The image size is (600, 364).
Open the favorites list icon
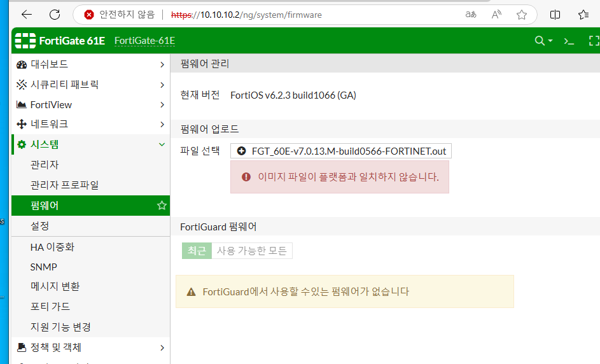pyautogui.click(x=583, y=15)
